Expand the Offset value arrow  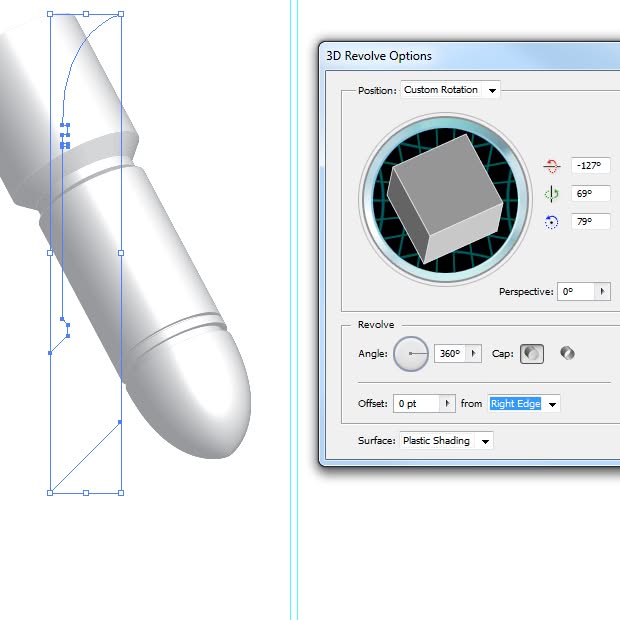point(447,404)
